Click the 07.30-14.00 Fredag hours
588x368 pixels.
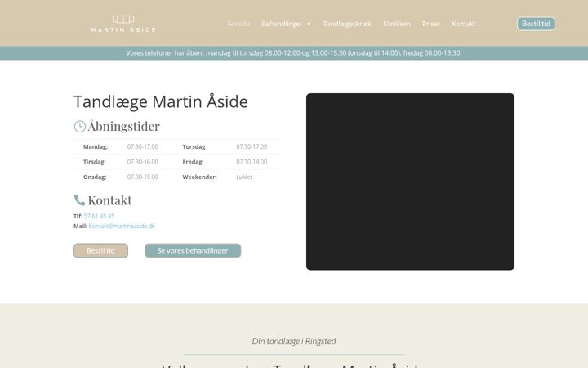pyautogui.click(x=252, y=162)
